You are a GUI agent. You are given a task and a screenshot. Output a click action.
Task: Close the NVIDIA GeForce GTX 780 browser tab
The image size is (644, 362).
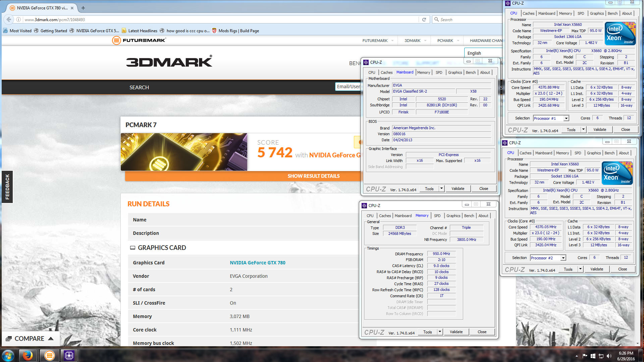pos(72,8)
